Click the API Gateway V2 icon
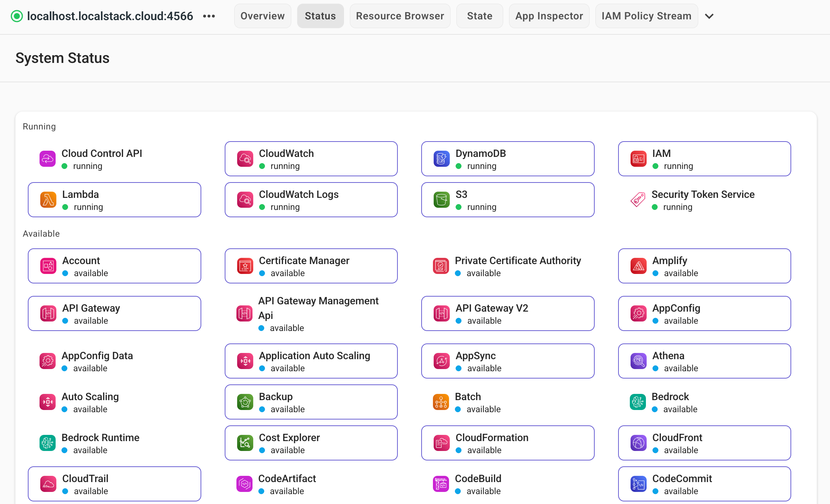Viewport: 830px width, 504px height. point(442,313)
